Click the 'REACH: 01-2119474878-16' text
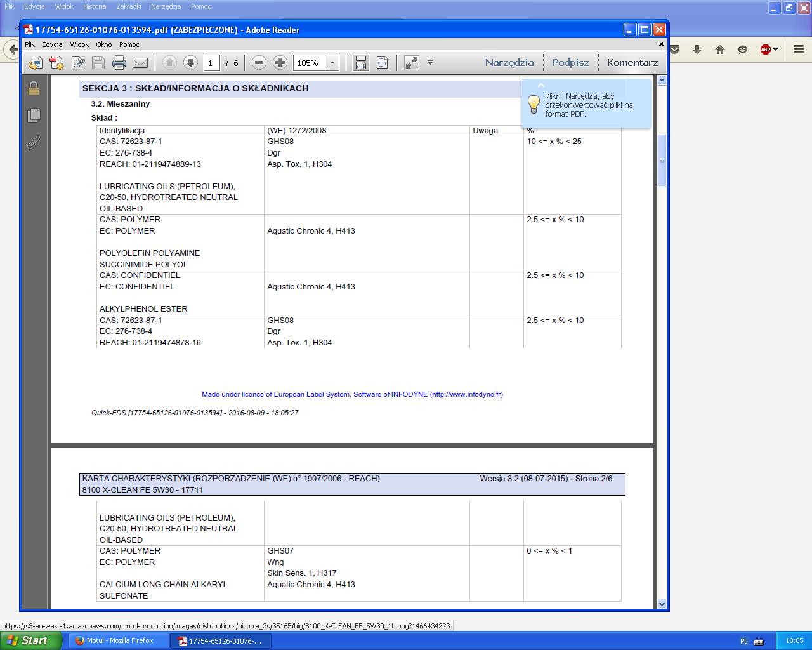This screenshot has height=650, width=812. point(150,343)
